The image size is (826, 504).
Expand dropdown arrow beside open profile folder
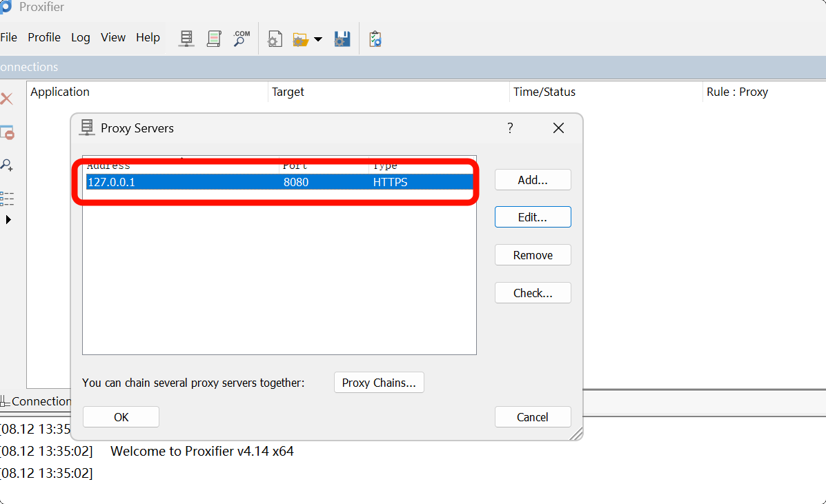pyautogui.click(x=318, y=39)
